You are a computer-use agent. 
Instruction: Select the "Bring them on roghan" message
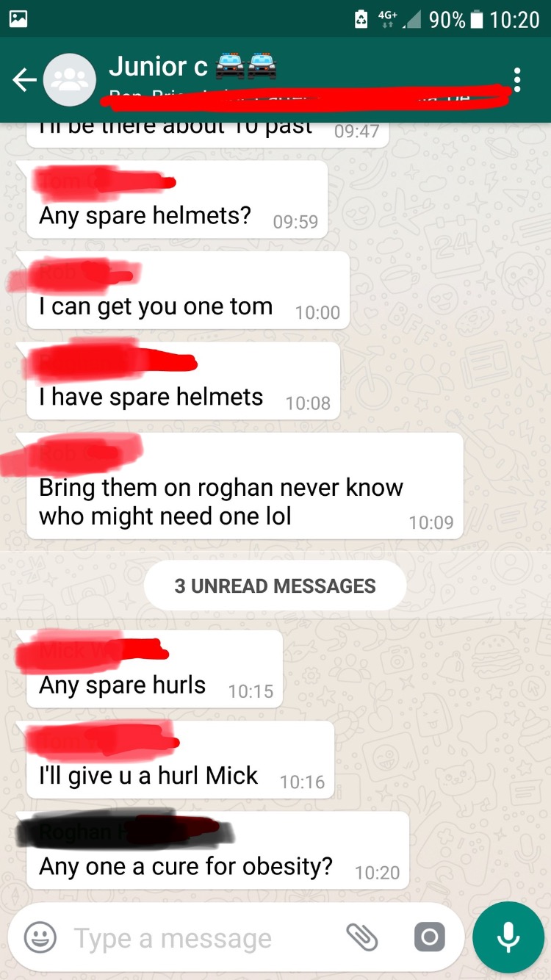(245, 486)
